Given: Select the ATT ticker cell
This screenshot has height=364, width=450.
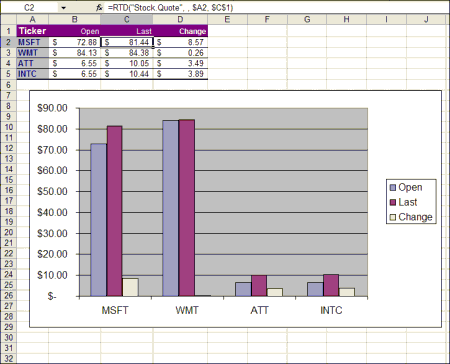Looking at the screenshot, I should (x=33, y=63).
